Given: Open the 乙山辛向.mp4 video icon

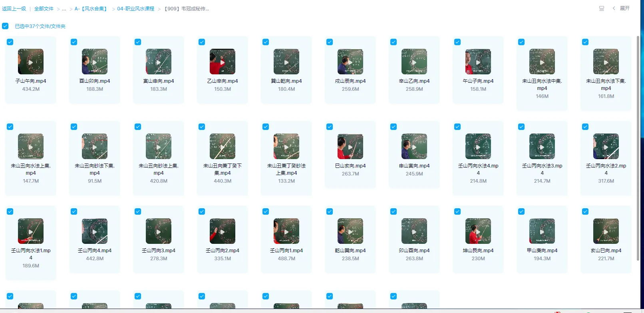Looking at the screenshot, I should [x=223, y=62].
